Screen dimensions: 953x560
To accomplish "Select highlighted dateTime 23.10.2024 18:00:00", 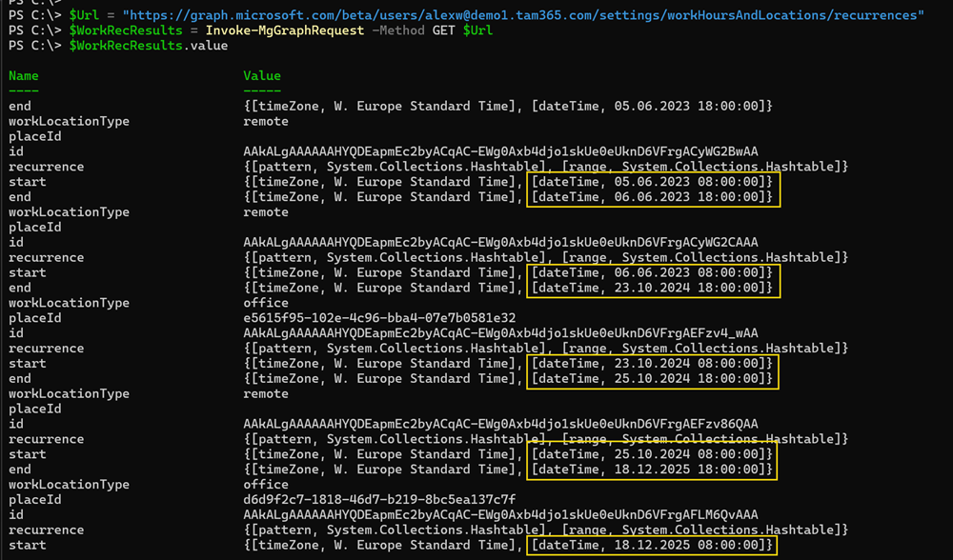I will (x=652, y=288).
